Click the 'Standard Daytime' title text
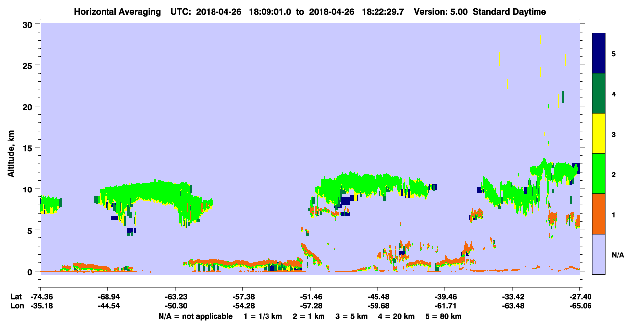Screen dimensions: 644x330 [x=509, y=12]
